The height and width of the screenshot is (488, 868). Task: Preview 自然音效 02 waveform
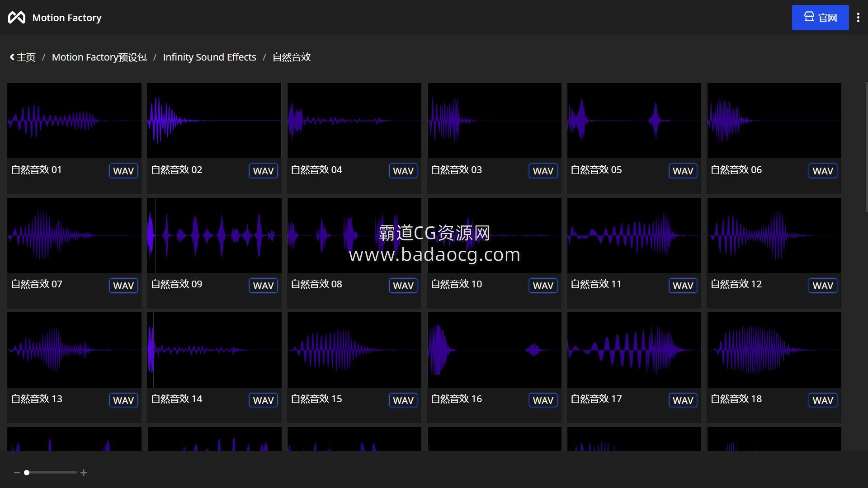(214, 121)
